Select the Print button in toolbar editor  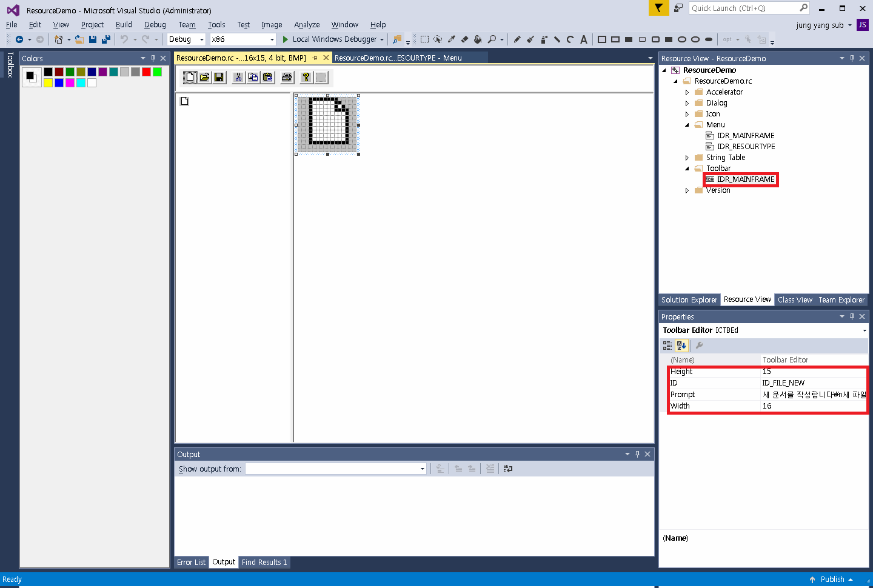click(287, 77)
